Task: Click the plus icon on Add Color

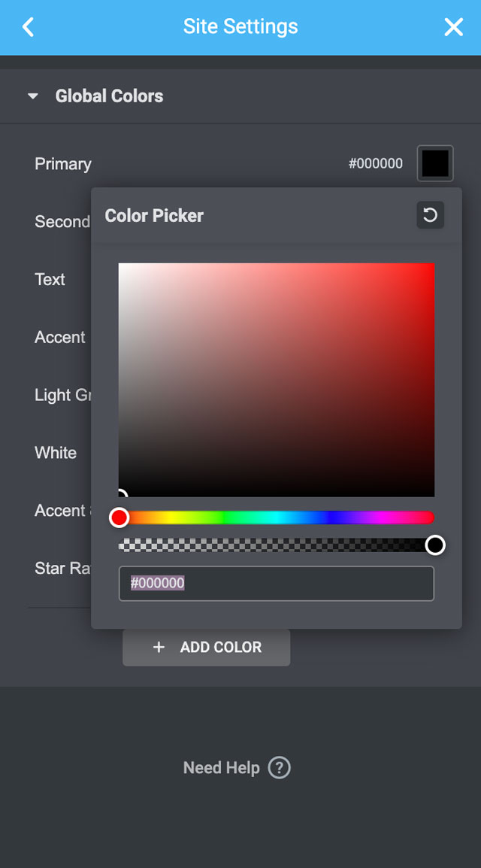Action: coord(159,647)
